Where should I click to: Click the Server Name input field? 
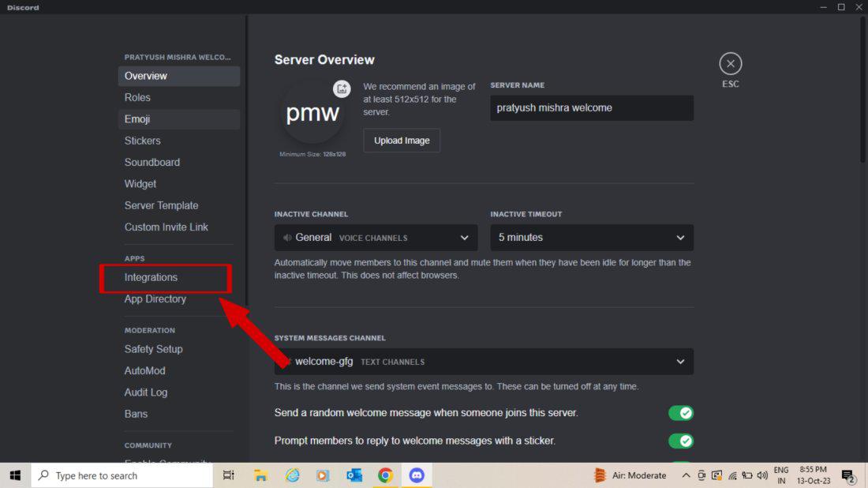point(592,108)
